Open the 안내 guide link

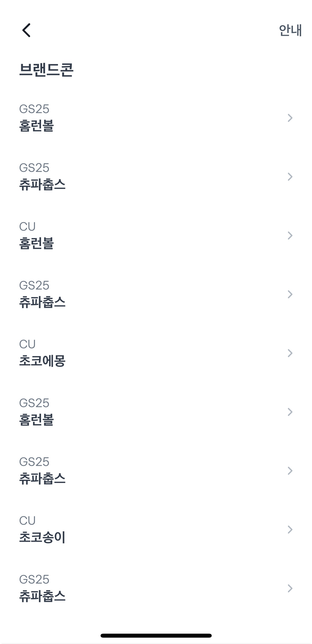(290, 30)
